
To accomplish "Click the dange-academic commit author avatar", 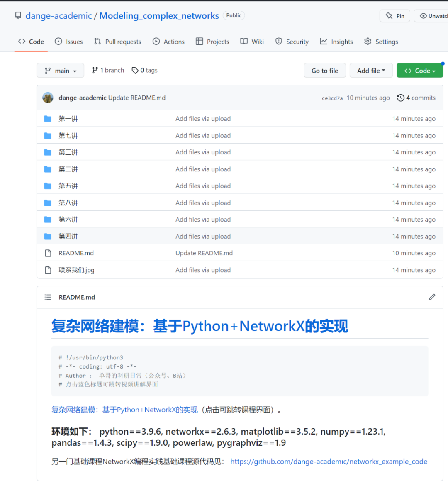I will [x=48, y=98].
